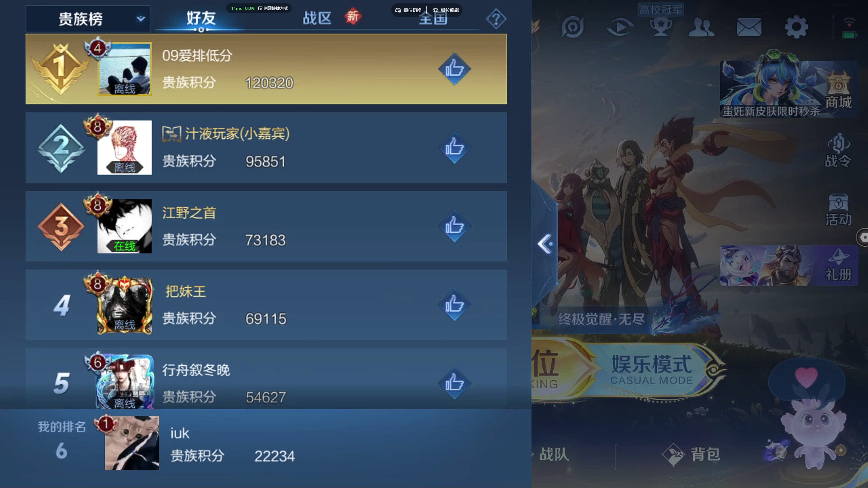Open the question mark help icon
Viewport: 868px width, 488px height.
(496, 19)
